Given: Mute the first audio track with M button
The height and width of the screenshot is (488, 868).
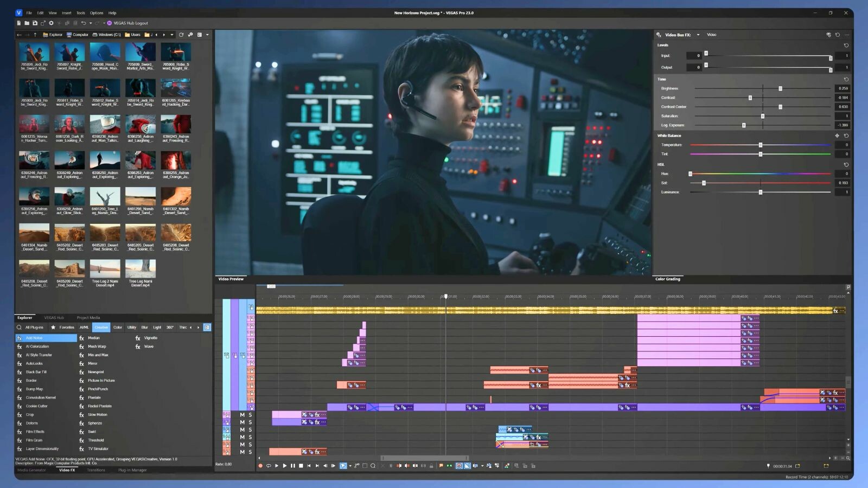Looking at the screenshot, I should (x=242, y=414).
